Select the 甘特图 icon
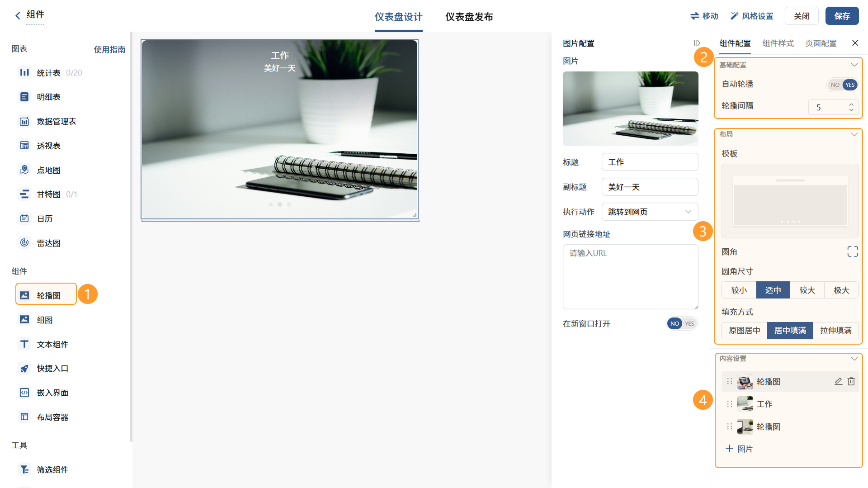The image size is (868, 488). 24,194
